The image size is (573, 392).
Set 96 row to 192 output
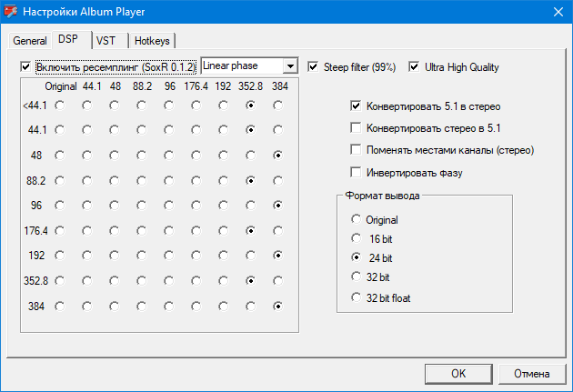(x=223, y=206)
